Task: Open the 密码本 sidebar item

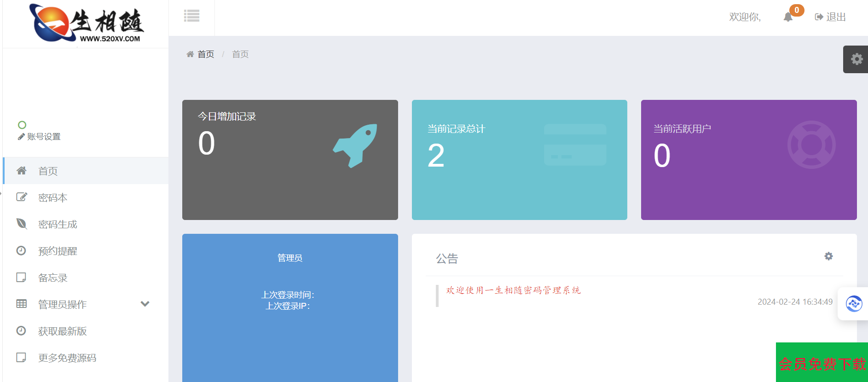Action: click(x=52, y=198)
